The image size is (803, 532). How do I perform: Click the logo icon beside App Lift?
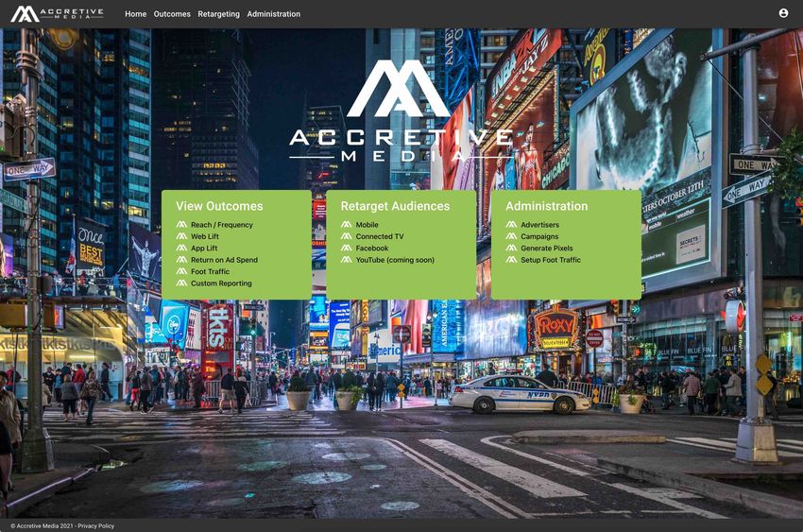(x=181, y=249)
